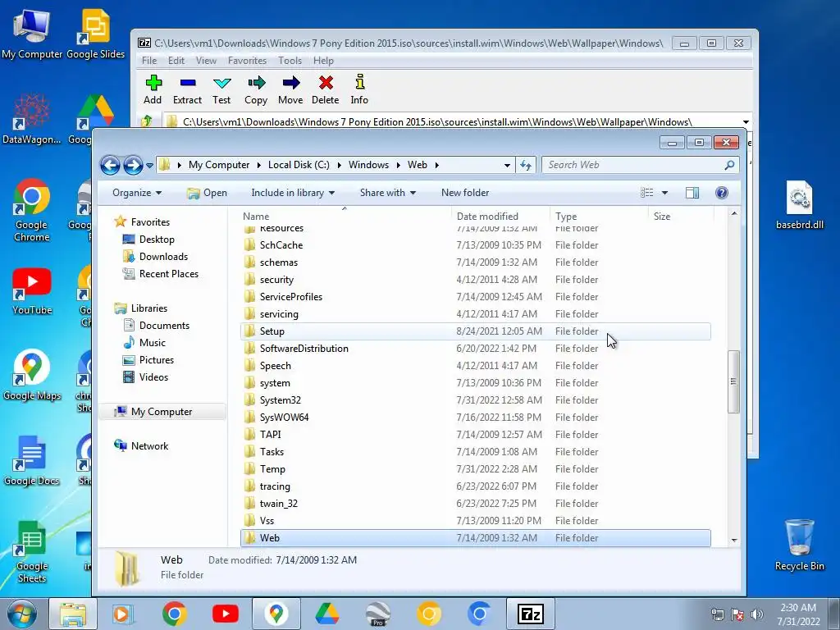Select the SoftwareDistribution folder
This screenshot has height=630, width=840.
pos(476,349)
